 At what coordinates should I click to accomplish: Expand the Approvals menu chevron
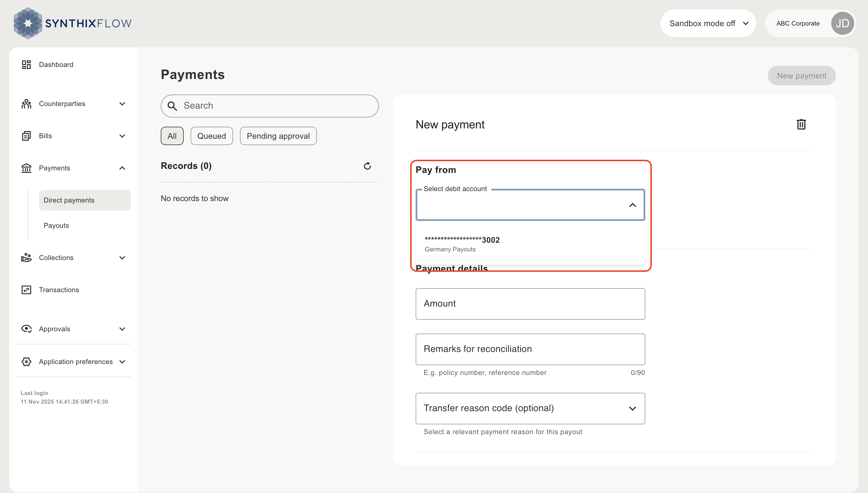122,329
